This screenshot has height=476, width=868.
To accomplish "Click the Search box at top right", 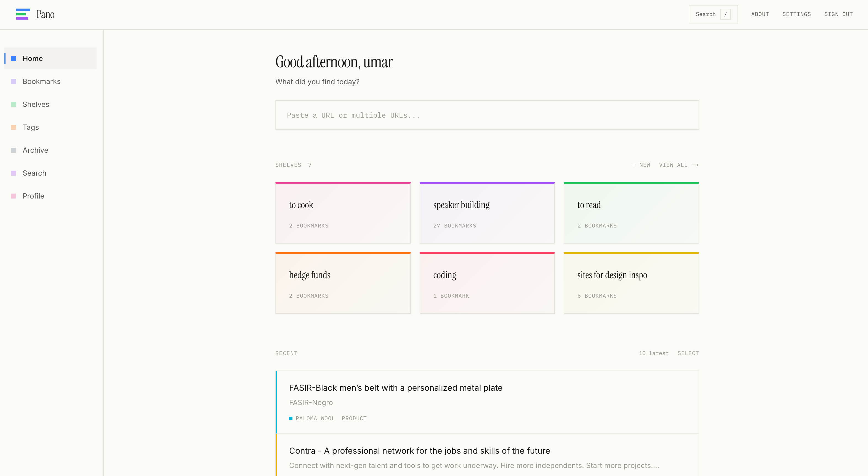I will click(x=713, y=14).
